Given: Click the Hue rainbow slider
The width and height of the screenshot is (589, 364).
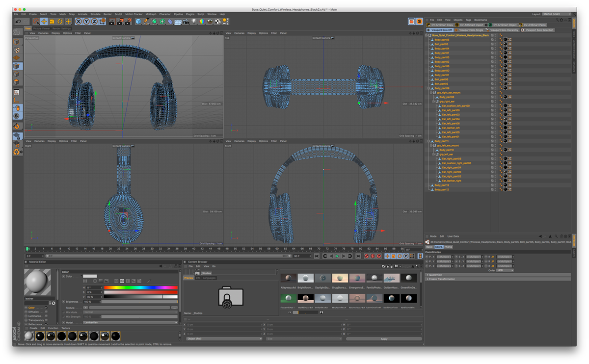Looking at the screenshot, I should point(140,287).
